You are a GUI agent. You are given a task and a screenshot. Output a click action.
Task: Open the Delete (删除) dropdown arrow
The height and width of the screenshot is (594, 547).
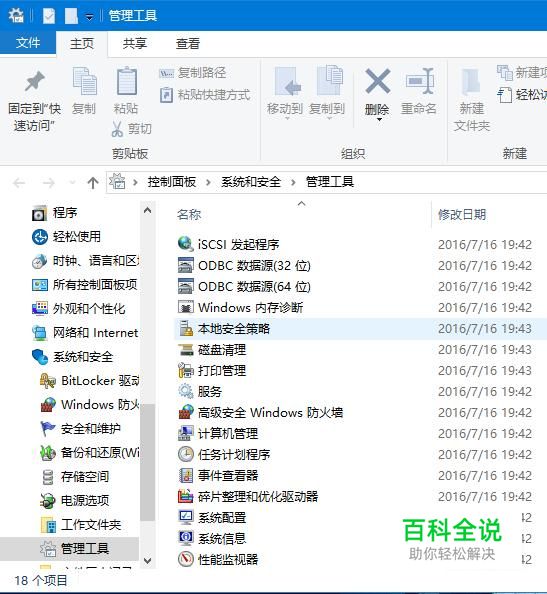(379, 120)
